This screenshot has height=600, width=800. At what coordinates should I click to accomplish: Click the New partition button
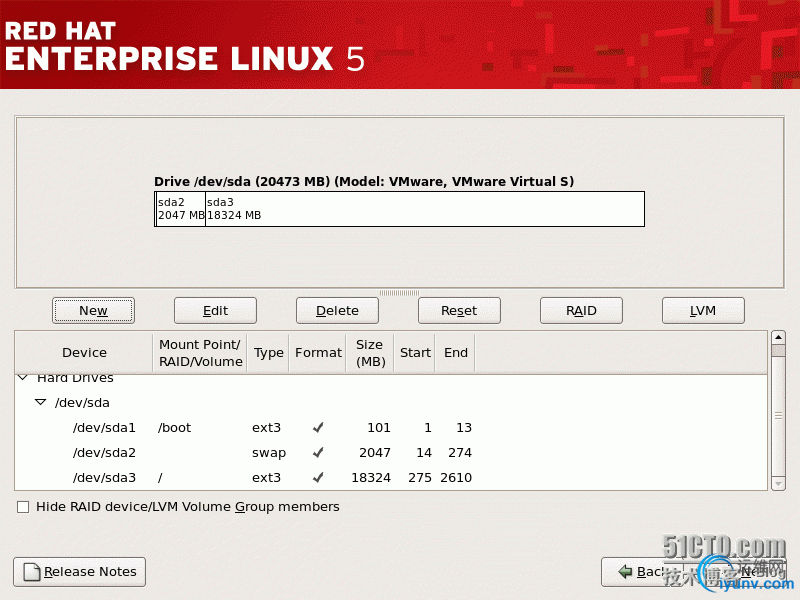(93, 311)
